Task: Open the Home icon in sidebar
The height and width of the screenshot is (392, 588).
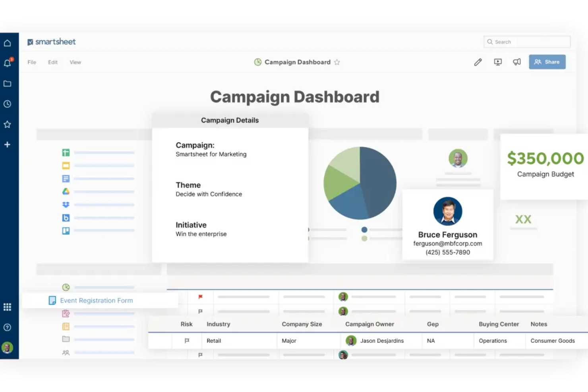Action: [x=7, y=43]
